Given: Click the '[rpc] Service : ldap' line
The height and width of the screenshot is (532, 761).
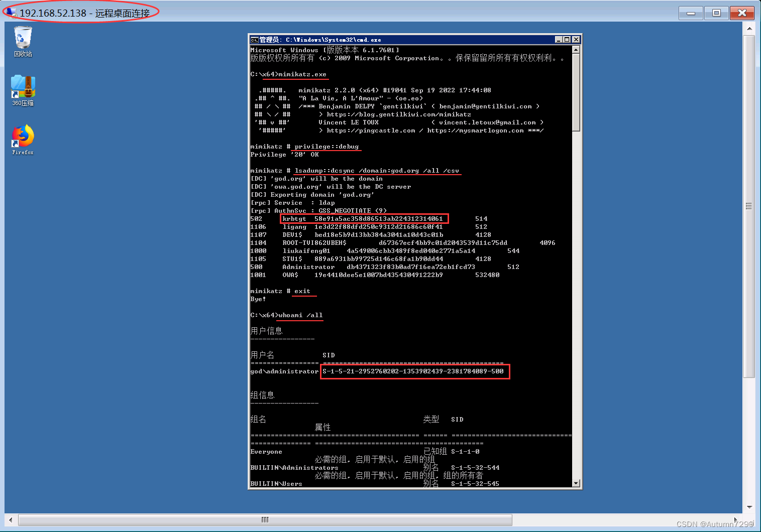Looking at the screenshot, I should pyautogui.click(x=292, y=203).
